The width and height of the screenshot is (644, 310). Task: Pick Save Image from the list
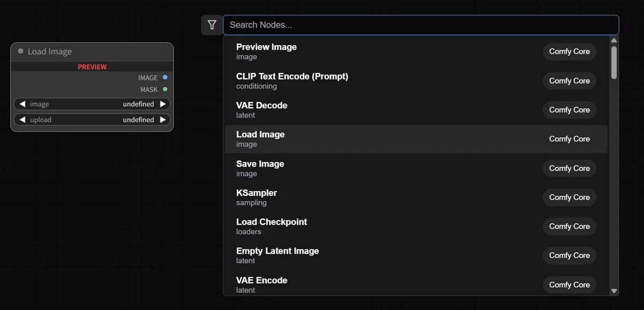pyautogui.click(x=416, y=168)
